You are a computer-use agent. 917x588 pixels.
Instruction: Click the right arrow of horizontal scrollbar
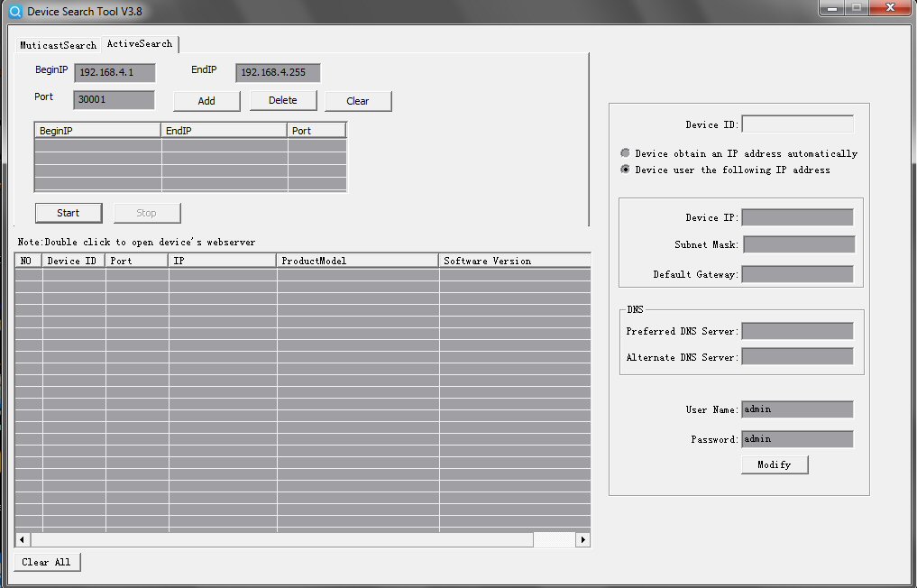click(582, 539)
